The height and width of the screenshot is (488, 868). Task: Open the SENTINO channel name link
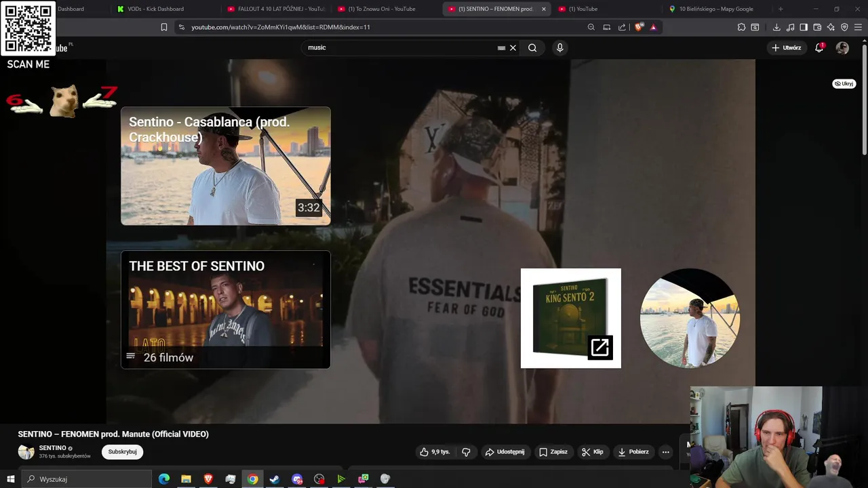pyautogui.click(x=52, y=448)
